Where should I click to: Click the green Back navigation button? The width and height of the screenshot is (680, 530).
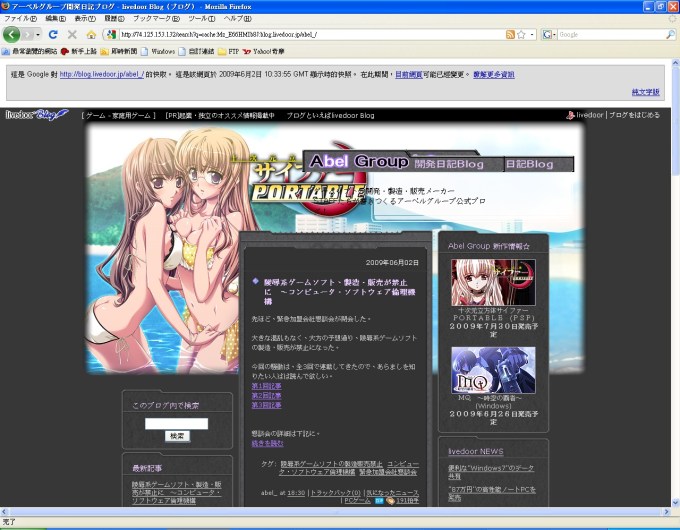click(x=12, y=34)
